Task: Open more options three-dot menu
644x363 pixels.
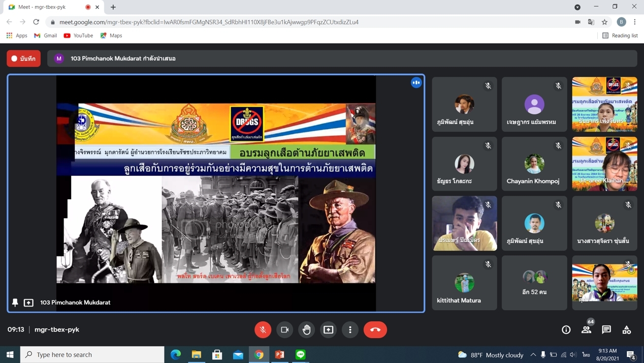Action: pyautogui.click(x=350, y=329)
